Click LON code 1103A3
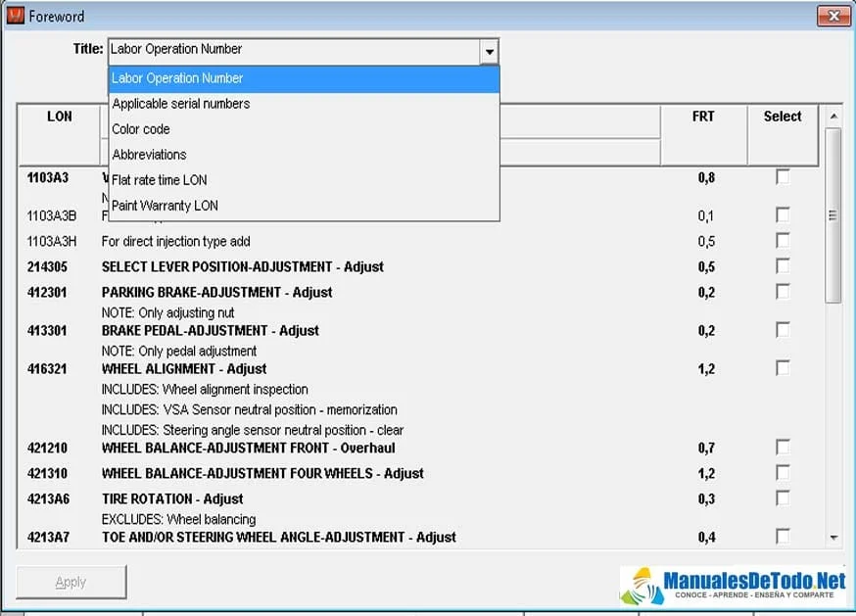 [x=48, y=177]
